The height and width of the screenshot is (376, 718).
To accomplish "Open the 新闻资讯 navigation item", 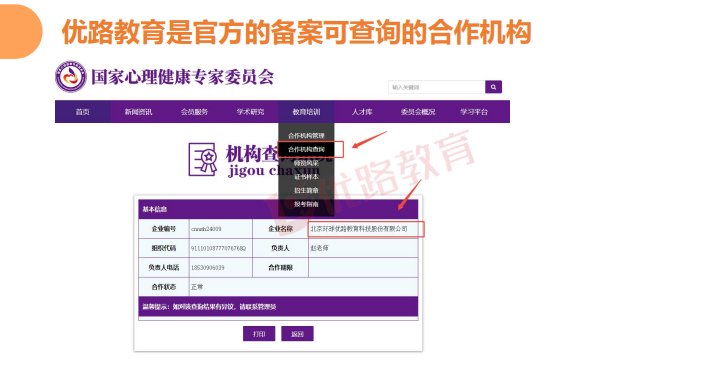I will [x=138, y=112].
